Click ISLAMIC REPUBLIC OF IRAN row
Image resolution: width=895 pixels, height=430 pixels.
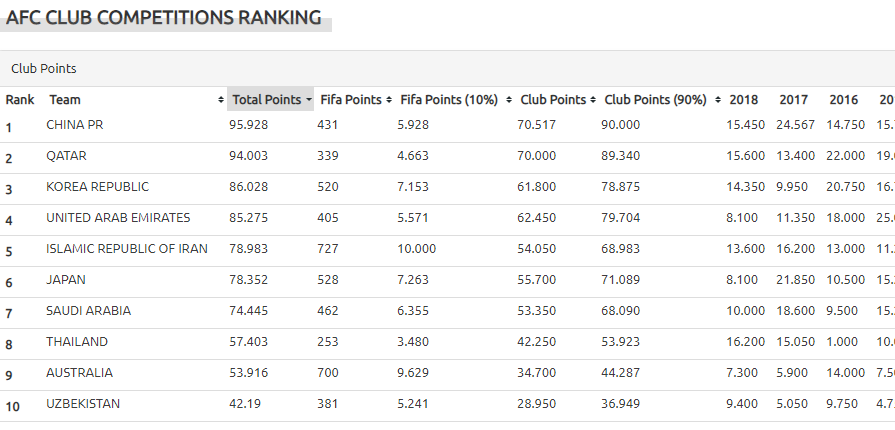pyautogui.click(x=127, y=249)
